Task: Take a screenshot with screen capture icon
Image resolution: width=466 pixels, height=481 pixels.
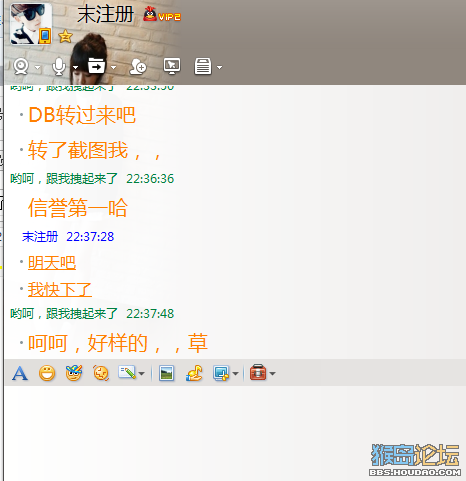Action: (x=221, y=373)
